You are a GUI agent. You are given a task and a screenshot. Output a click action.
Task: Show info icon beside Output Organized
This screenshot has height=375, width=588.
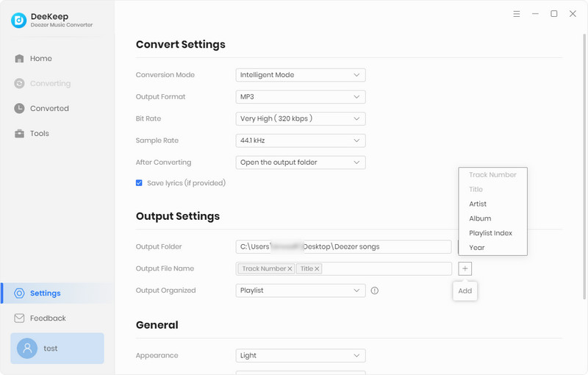[375, 290]
